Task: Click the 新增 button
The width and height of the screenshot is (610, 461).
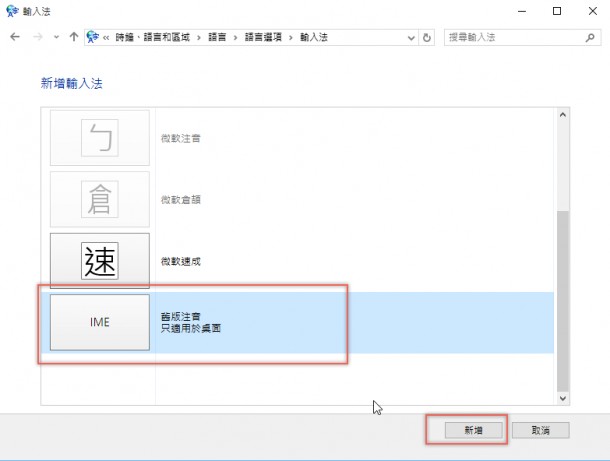Action: (473, 430)
